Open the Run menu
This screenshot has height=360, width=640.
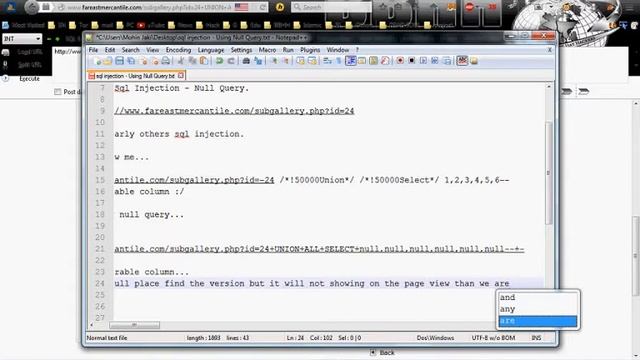click(288, 50)
